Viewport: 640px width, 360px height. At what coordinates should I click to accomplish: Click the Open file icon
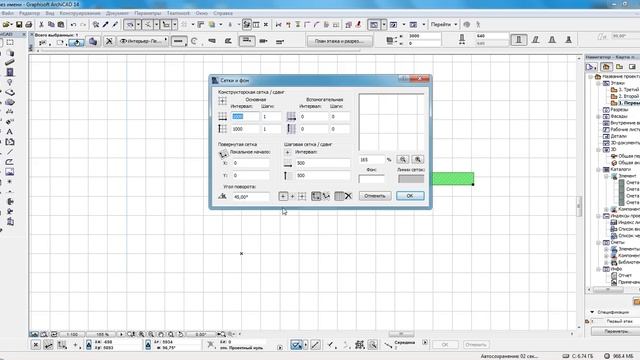coord(7,24)
